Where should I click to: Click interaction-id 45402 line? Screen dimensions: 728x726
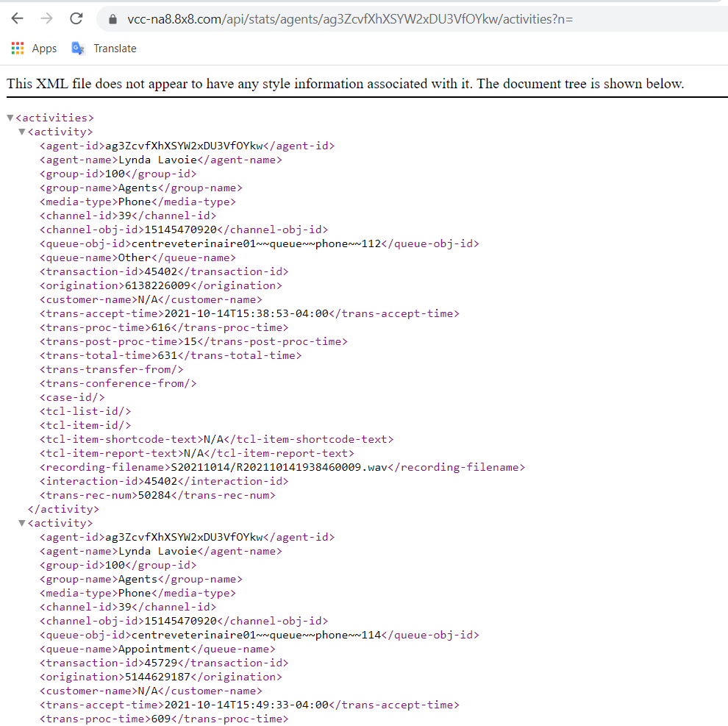click(164, 481)
